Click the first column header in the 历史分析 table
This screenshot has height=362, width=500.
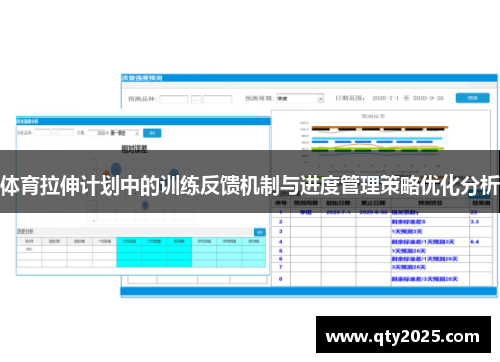[29, 241]
